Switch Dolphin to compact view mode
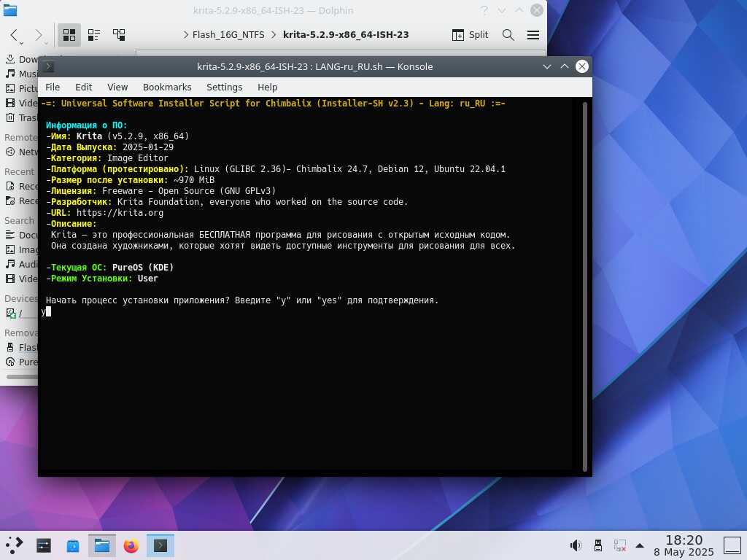This screenshot has width=747, height=560. [x=94, y=35]
